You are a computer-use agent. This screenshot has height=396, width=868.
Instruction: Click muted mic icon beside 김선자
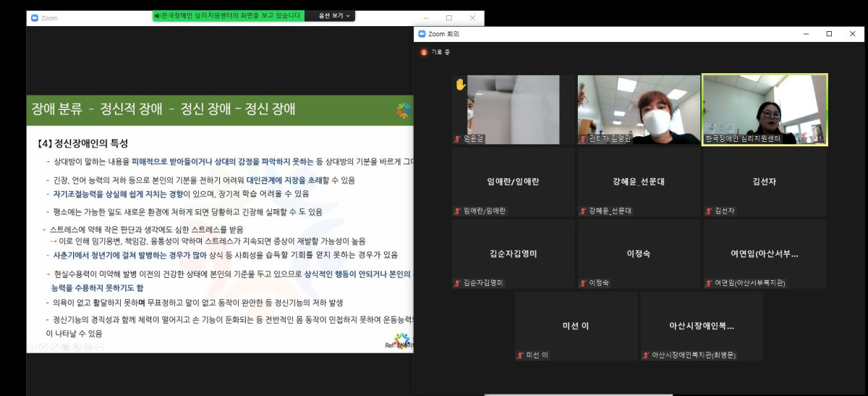pos(708,211)
